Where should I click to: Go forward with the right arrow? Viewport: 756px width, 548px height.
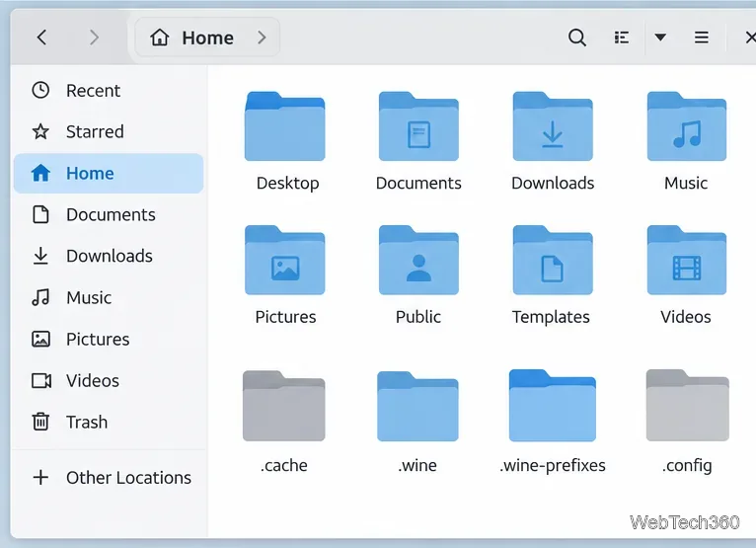(94, 38)
